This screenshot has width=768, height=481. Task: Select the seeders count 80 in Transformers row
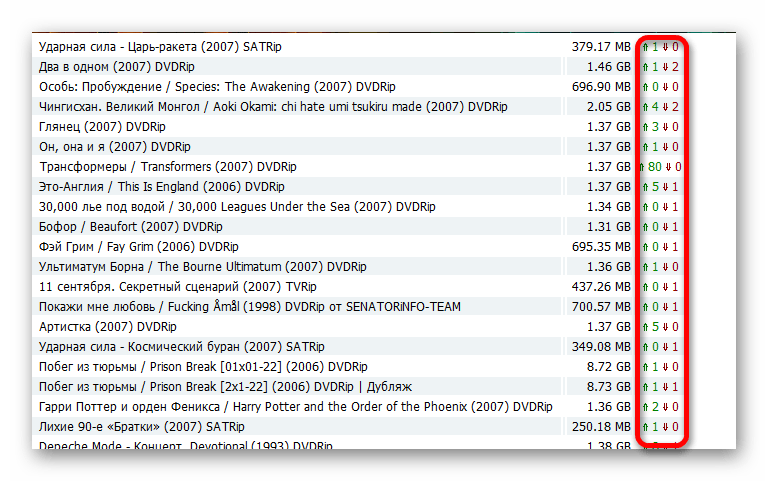click(655, 167)
